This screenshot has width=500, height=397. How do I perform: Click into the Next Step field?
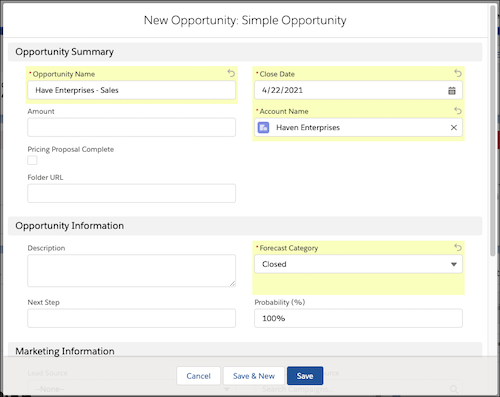[x=132, y=318]
